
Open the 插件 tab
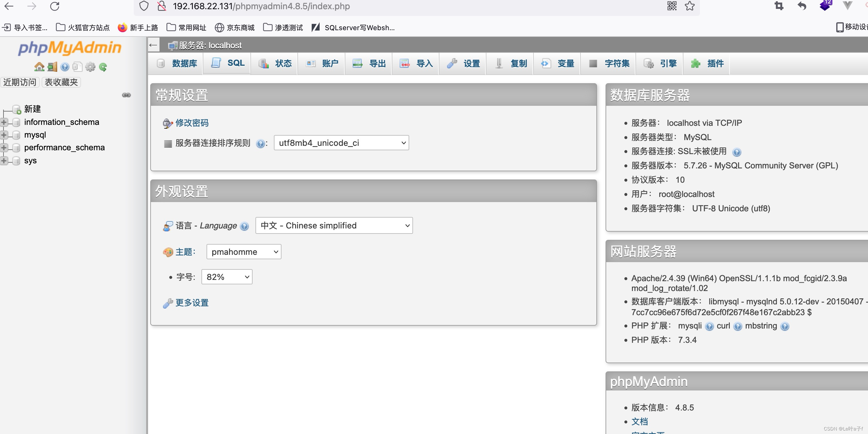(707, 63)
